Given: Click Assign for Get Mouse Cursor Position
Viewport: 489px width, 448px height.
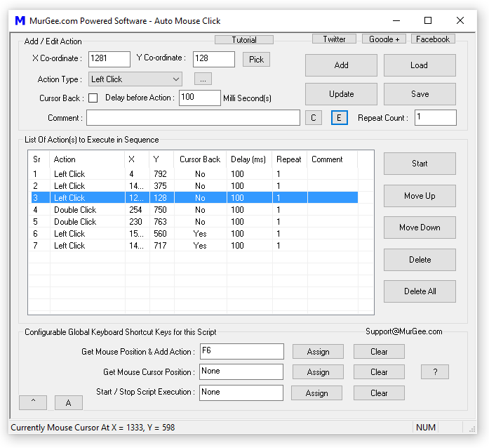Looking at the screenshot, I should pos(318,372).
